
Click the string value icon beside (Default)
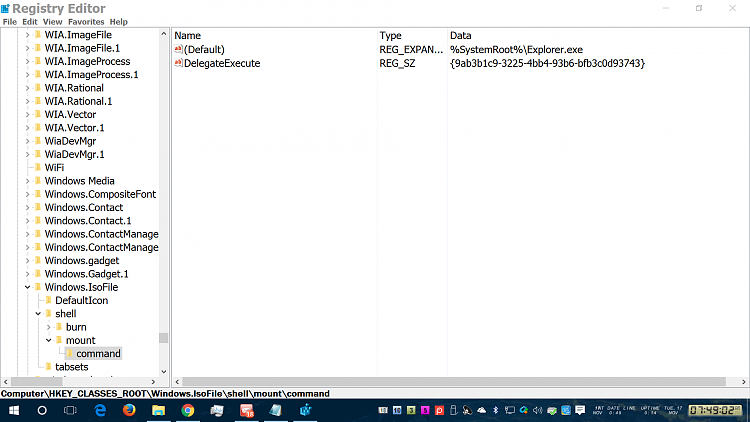[x=178, y=49]
